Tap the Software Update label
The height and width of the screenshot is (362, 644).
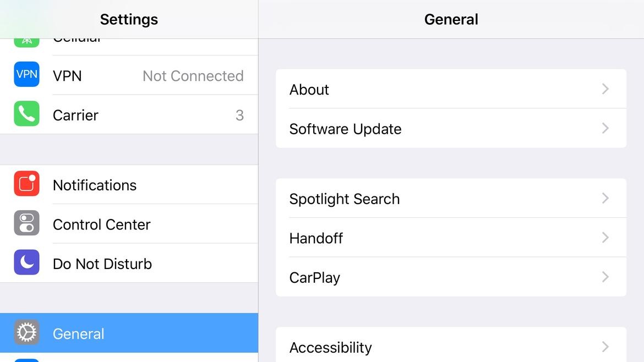pos(345,129)
